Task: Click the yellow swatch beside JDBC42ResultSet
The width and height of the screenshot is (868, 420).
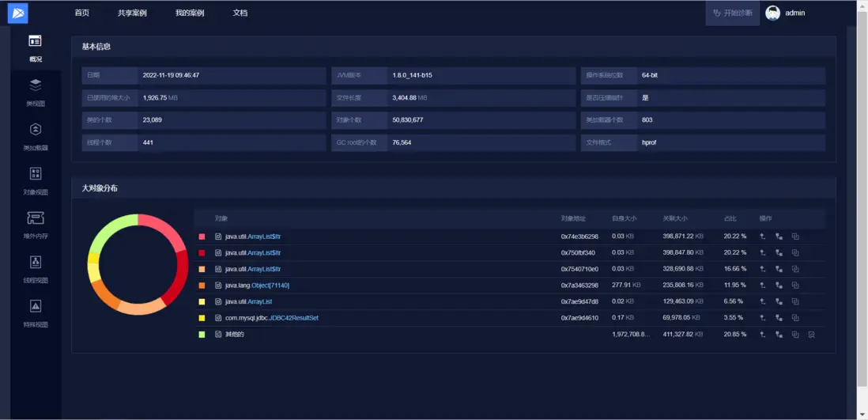Action: (202, 318)
